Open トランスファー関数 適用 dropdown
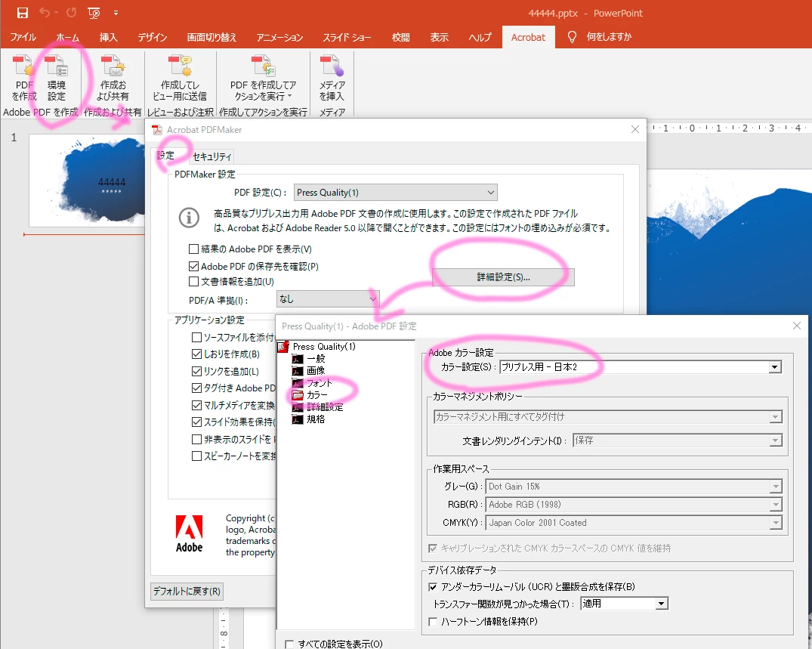The height and width of the screenshot is (649, 812). pyautogui.click(x=624, y=604)
